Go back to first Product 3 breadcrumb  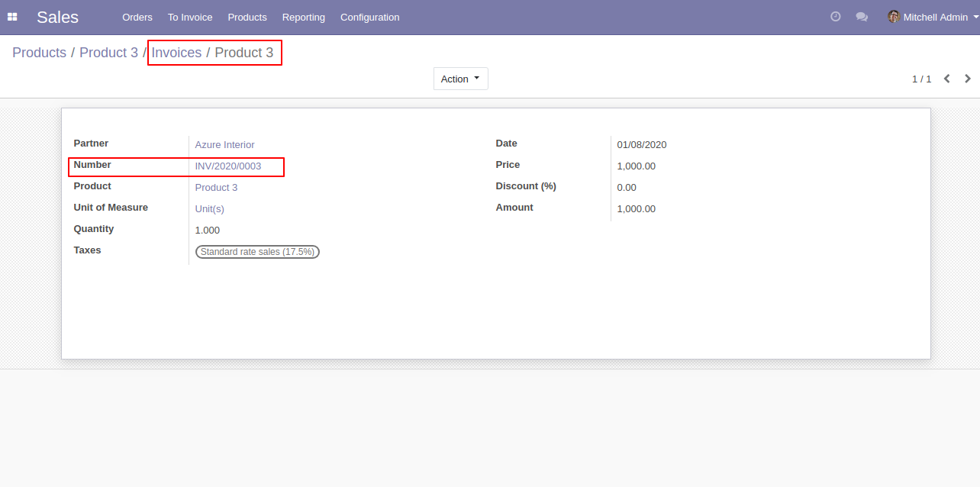(x=108, y=53)
